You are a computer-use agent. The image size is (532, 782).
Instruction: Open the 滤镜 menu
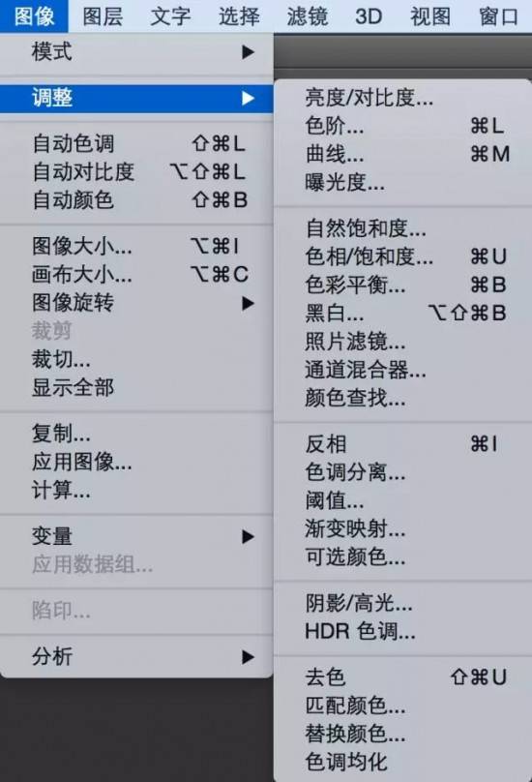tap(307, 16)
